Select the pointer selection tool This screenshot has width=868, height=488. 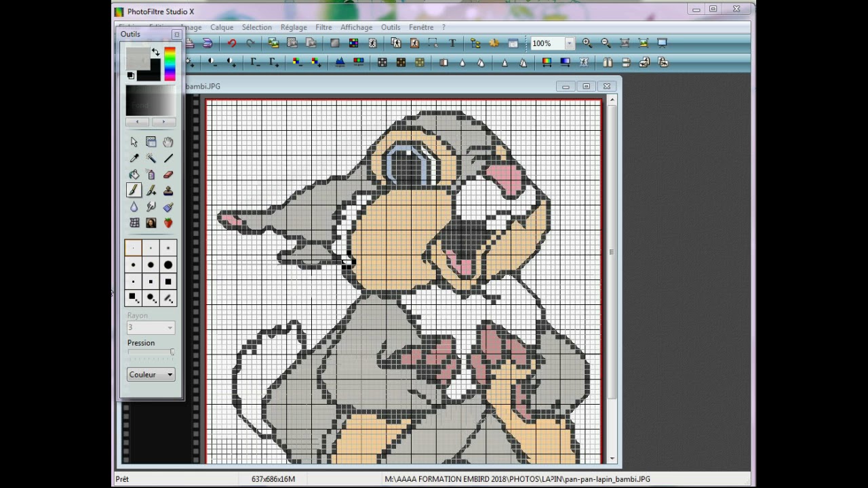click(134, 142)
